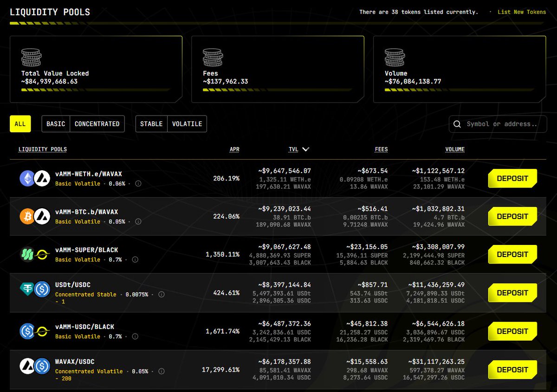Deposit into vAMM-USDC/BLACK pool
The image size is (557, 392).
pyautogui.click(x=512, y=331)
